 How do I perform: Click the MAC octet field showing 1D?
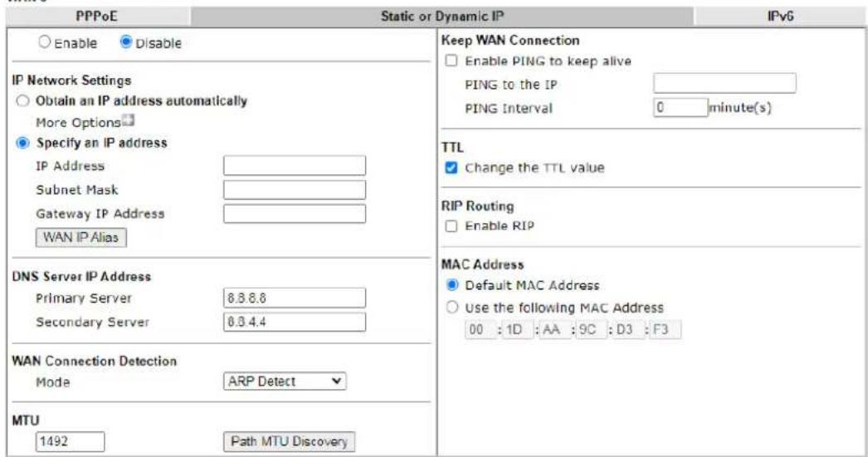tap(518, 330)
